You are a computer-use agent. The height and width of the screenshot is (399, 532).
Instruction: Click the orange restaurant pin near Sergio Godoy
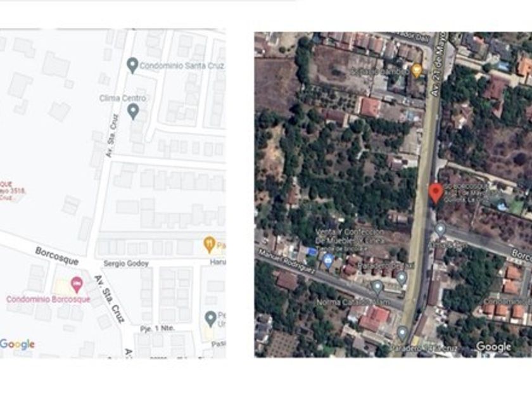point(210,244)
